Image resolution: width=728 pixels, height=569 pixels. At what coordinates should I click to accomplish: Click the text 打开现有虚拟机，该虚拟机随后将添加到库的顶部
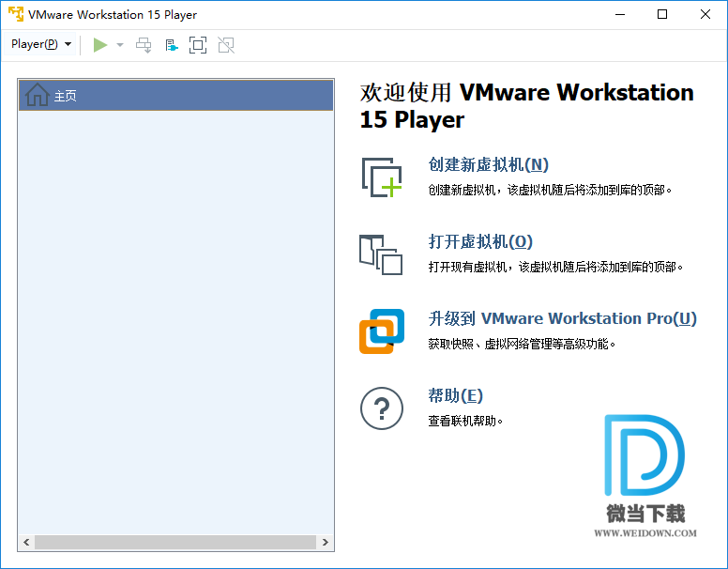555,268
